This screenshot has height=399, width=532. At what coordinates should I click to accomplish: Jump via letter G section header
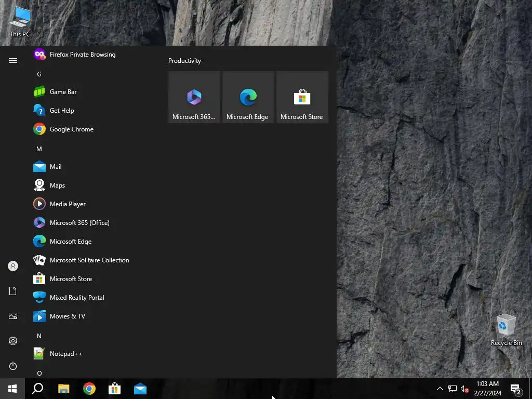(39, 74)
